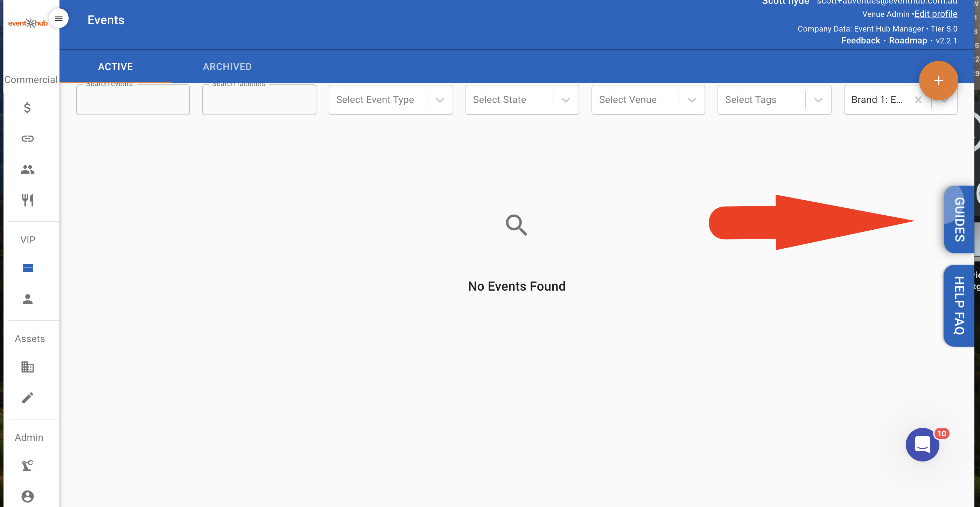Clear the Brand 1 filter selection
The width and height of the screenshot is (980, 507).
point(918,100)
